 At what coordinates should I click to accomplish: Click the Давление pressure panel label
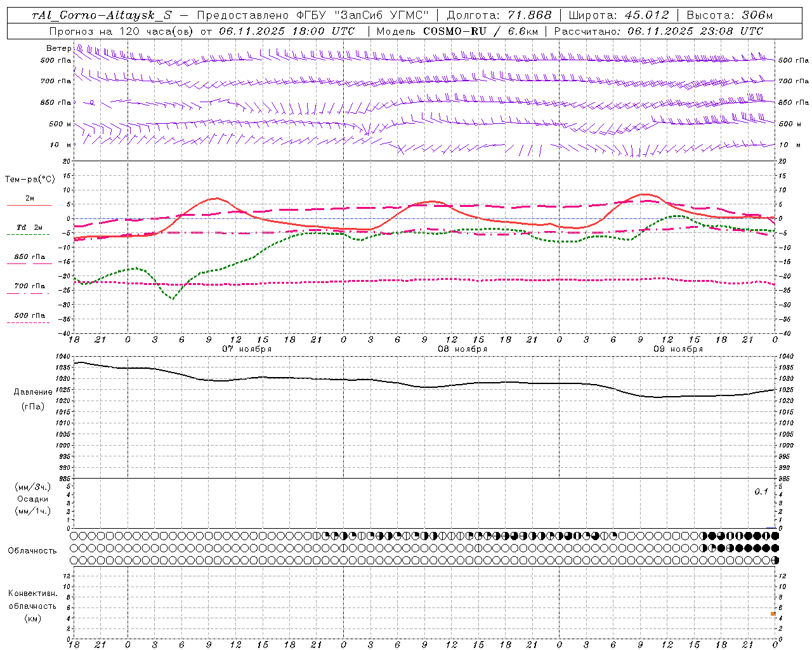(x=33, y=392)
